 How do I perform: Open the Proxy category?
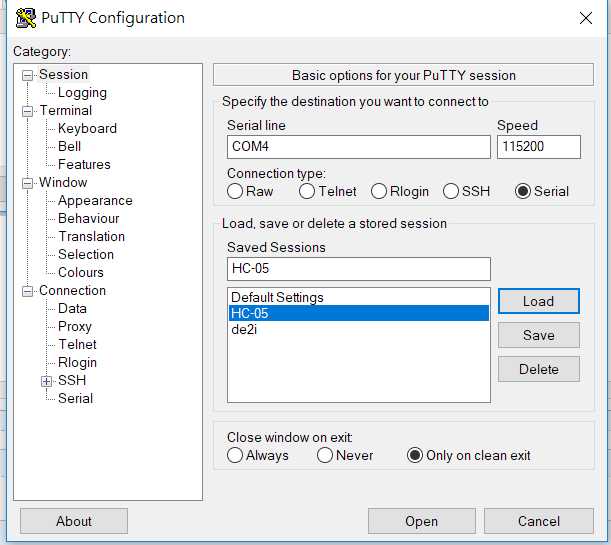[74, 326]
